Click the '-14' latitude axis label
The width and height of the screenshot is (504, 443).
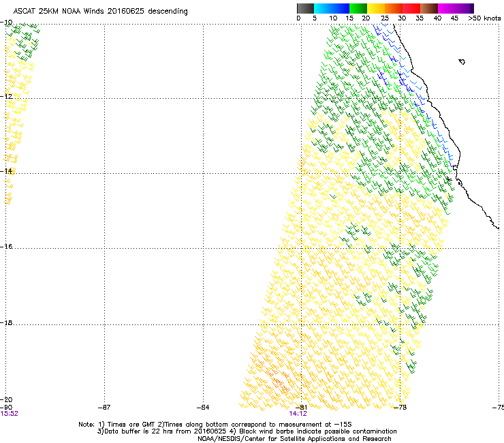6,171
